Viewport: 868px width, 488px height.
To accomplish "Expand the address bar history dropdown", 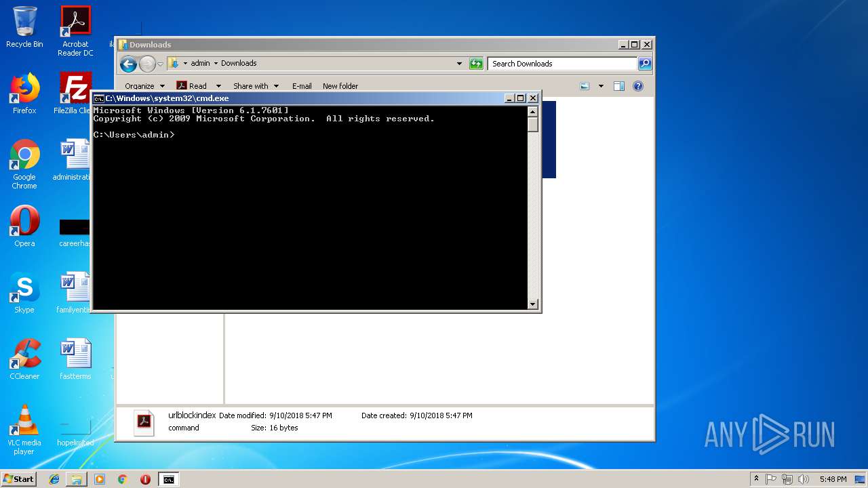I will click(460, 64).
